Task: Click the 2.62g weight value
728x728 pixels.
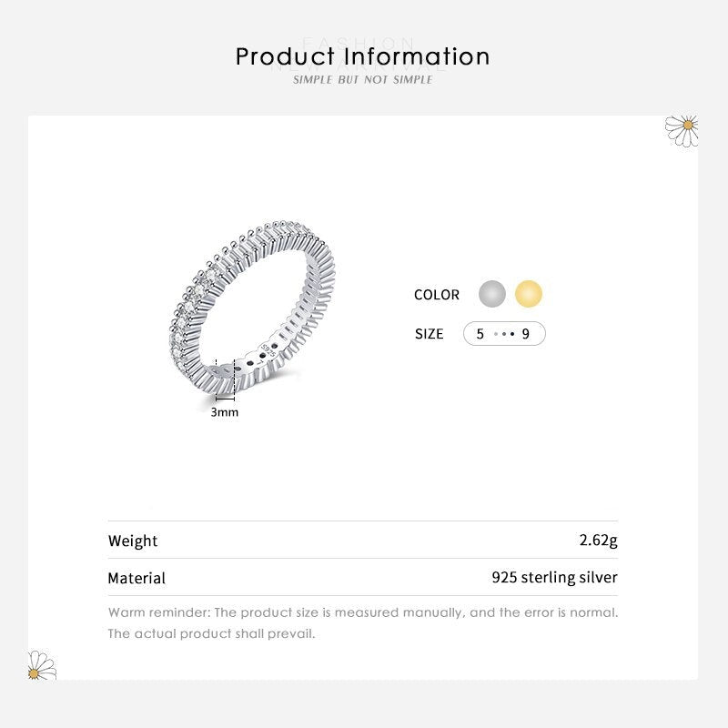Action: [x=598, y=541]
